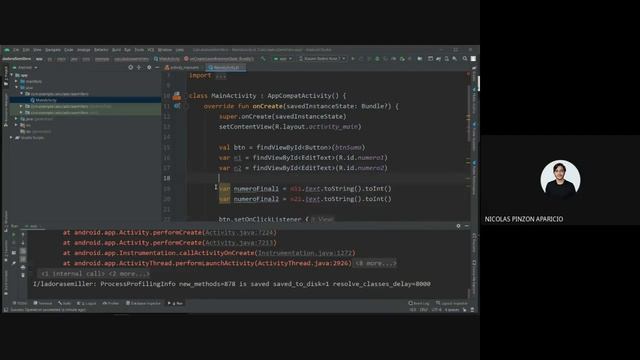
Task: Click the Search Everywhere magnifier icon
Action: [x=465, y=59]
